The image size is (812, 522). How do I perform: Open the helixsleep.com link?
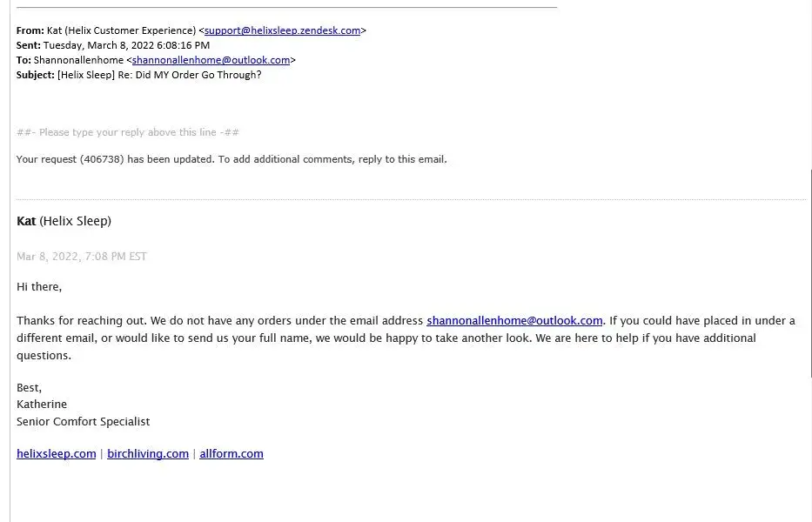coord(57,454)
